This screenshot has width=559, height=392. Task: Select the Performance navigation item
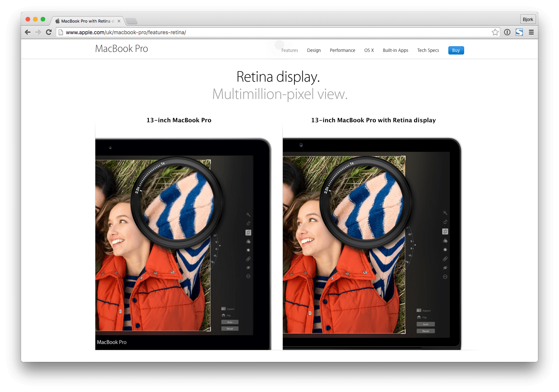coord(342,50)
